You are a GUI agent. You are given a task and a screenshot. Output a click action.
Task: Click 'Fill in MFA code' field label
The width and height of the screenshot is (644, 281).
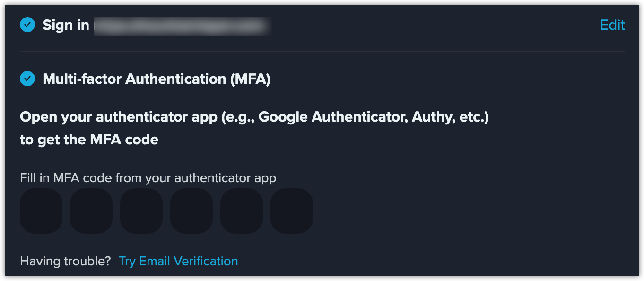point(148,178)
